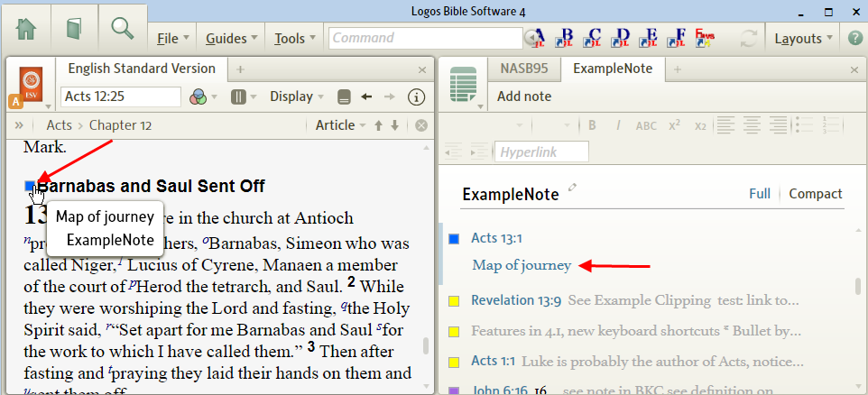Switch notes to Compact view
The height and width of the screenshot is (395, 868).
(816, 194)
